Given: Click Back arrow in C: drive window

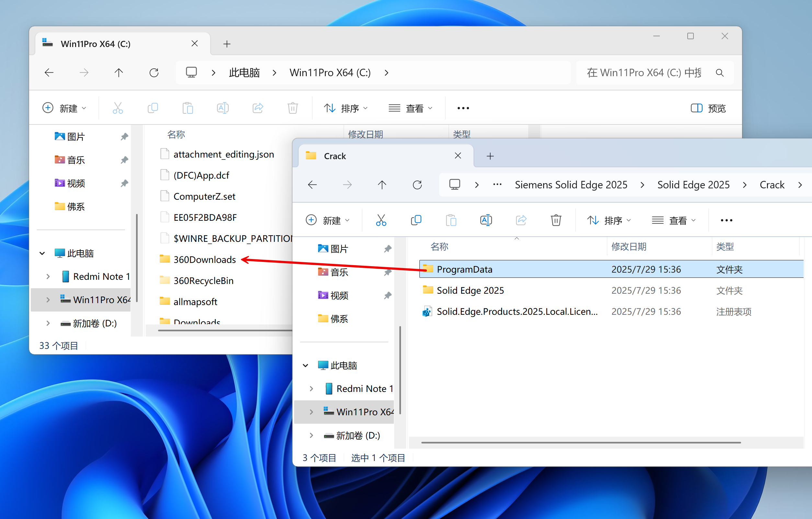Looking at the screenshot, I should click(x=49, y=73).
